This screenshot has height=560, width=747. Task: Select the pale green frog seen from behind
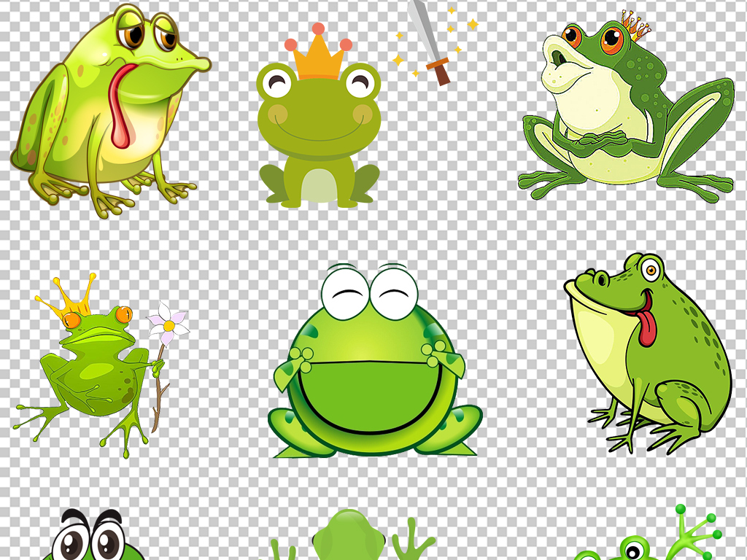(348, 535)
